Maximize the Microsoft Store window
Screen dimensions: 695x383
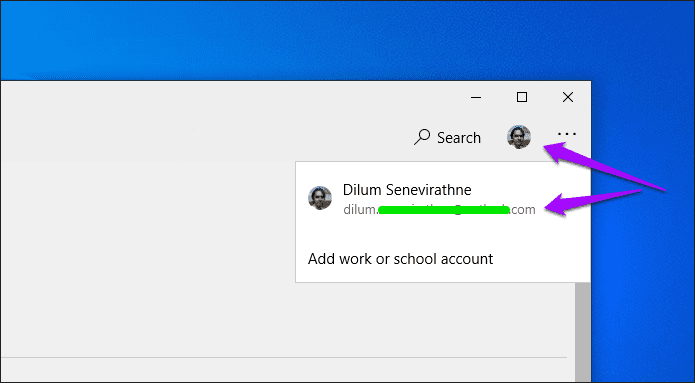pyautogui.click(x=522, y=97)
